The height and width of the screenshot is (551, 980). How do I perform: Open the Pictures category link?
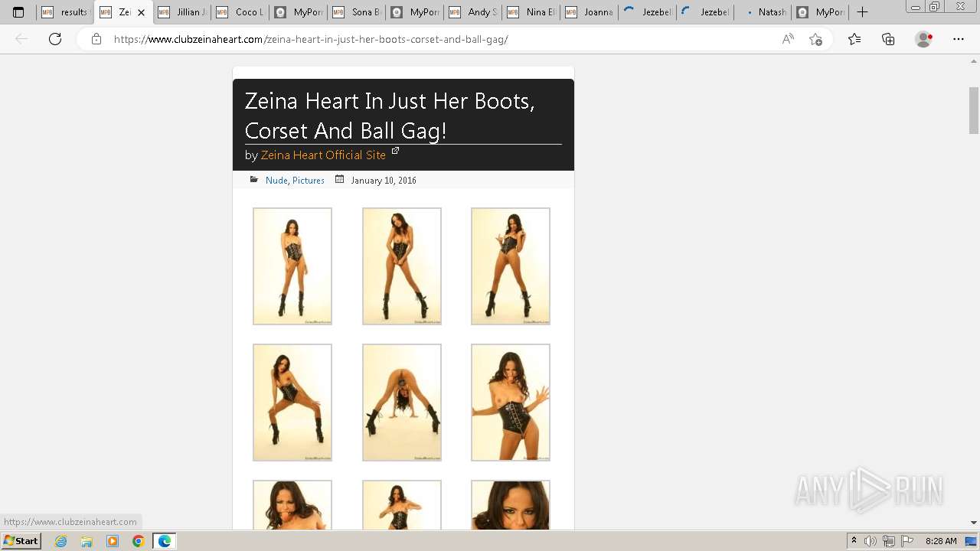click(x=309, y=181)
